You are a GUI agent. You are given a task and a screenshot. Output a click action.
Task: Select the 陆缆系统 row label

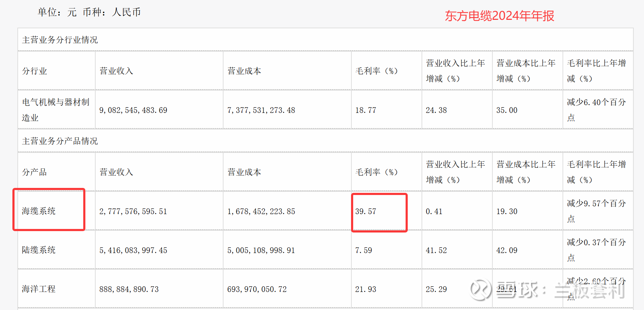[39, 250]
